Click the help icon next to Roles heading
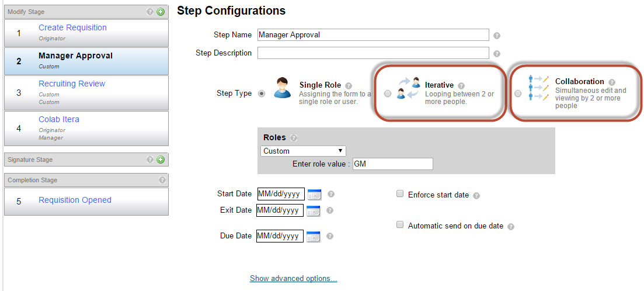This screenshot has height=291, width=644. 294,138
